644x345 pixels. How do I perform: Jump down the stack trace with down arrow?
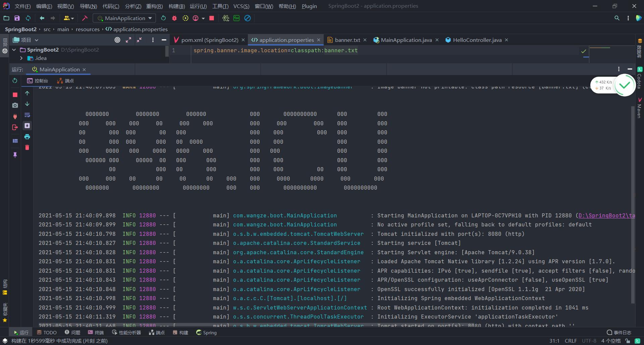27,104
